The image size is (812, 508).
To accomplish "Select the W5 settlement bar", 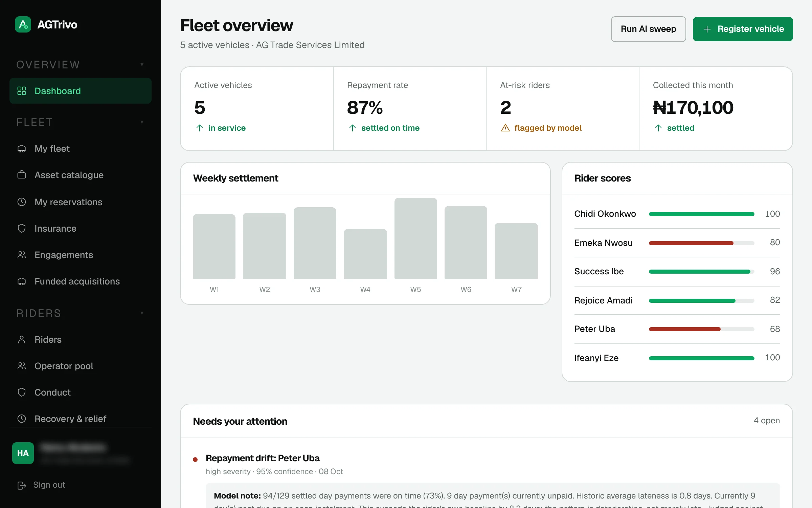I will tap(415, 238).
